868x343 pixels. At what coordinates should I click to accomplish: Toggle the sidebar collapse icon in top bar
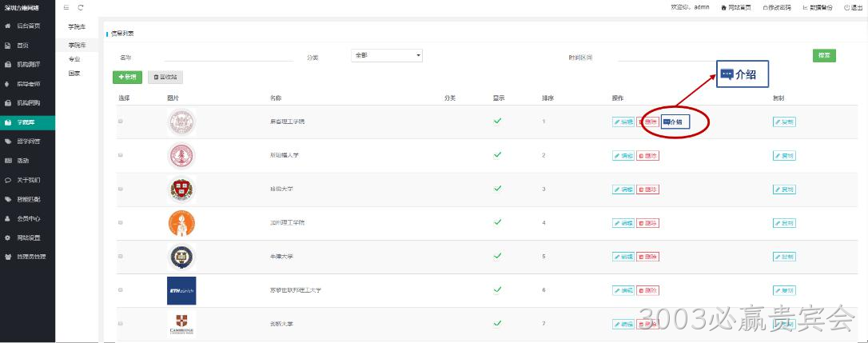[66, 7]
